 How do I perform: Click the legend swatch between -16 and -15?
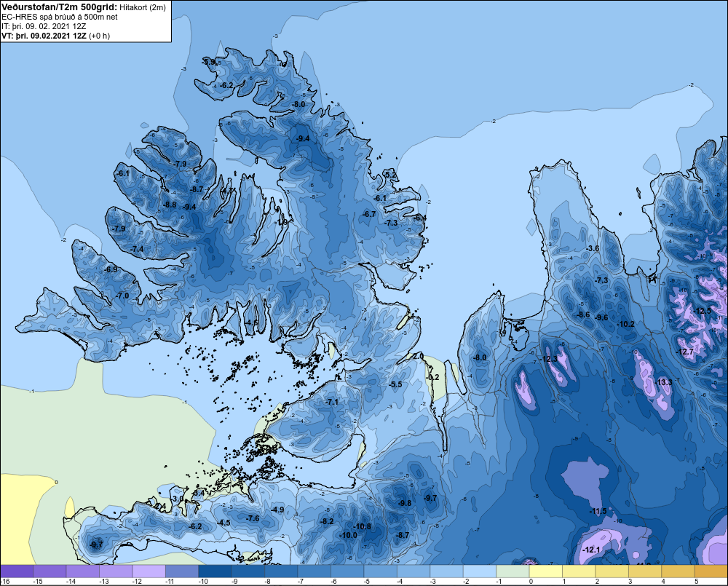(17, 571)
